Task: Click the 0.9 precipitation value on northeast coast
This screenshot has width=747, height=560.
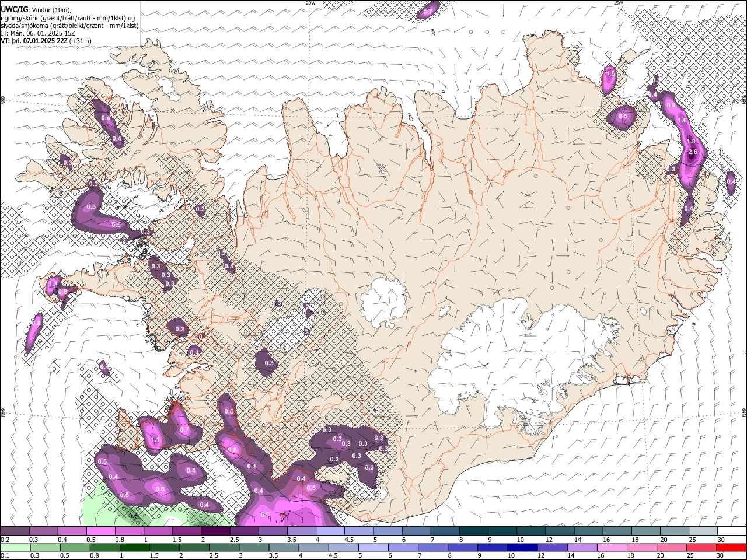Action: (671, 106)
